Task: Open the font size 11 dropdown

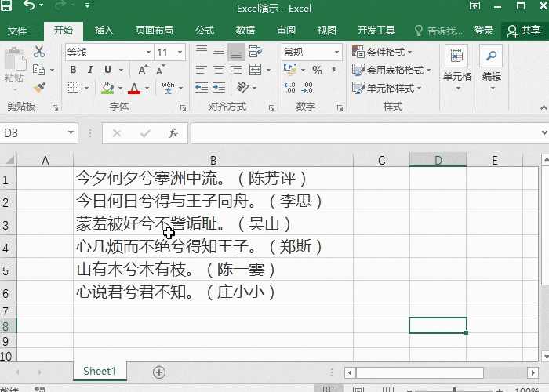Action: (180, 53)
